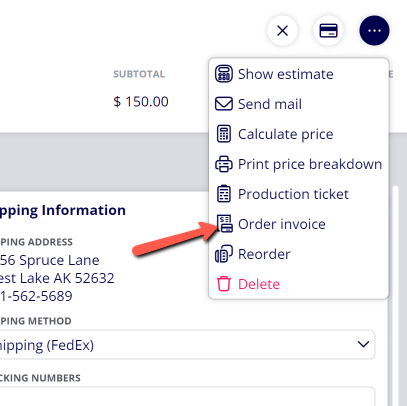Click the envelope icon beside Send mail
This screenshot has height=406, width=407.
pos(224,104)
